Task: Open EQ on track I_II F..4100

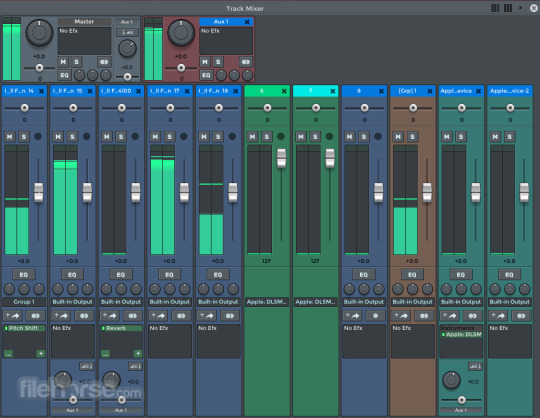Action: point(121,275)
